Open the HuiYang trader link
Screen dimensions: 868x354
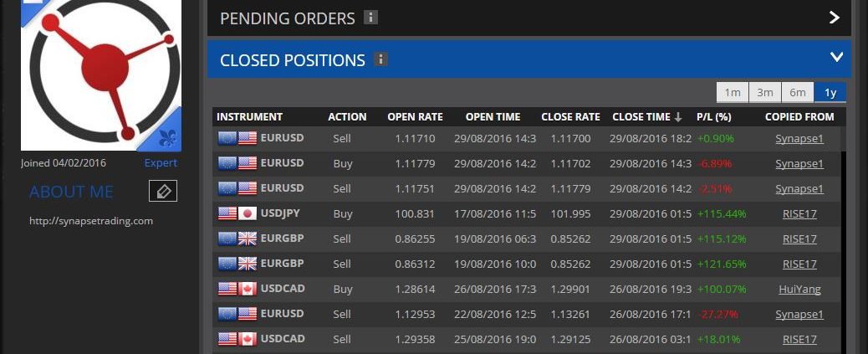point(799,290)
